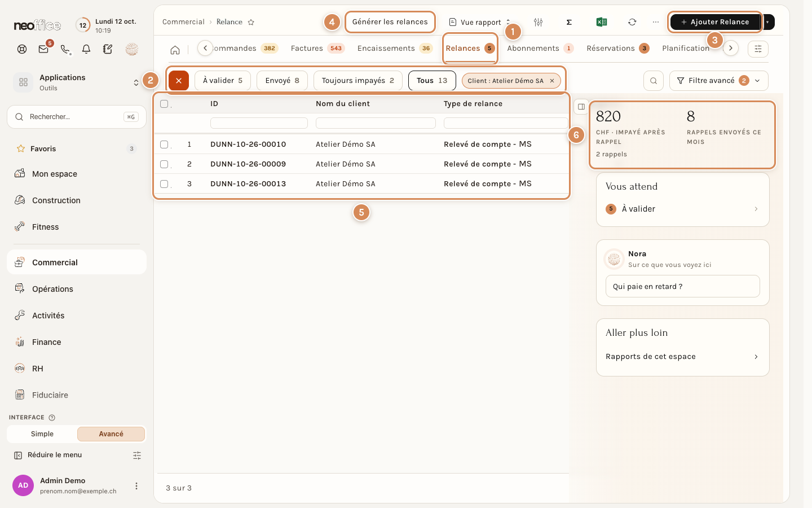Clear all filters with the red X button

coord(179,81)
